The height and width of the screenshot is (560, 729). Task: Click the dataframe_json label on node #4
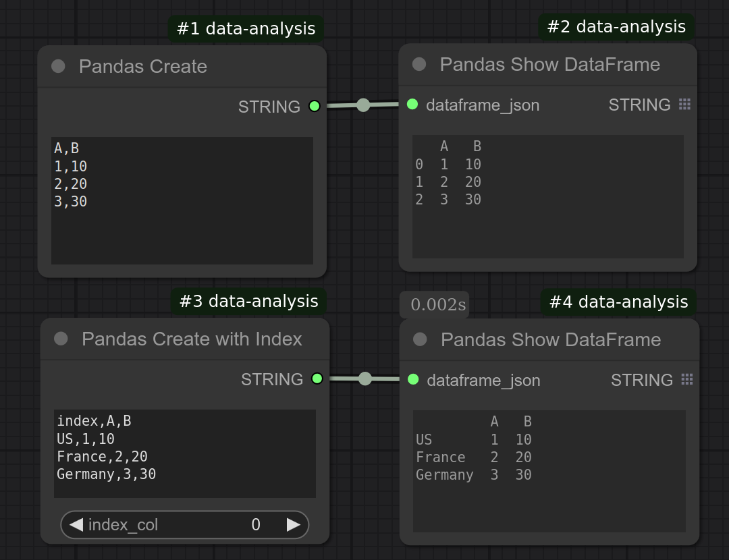click(483, 380)
